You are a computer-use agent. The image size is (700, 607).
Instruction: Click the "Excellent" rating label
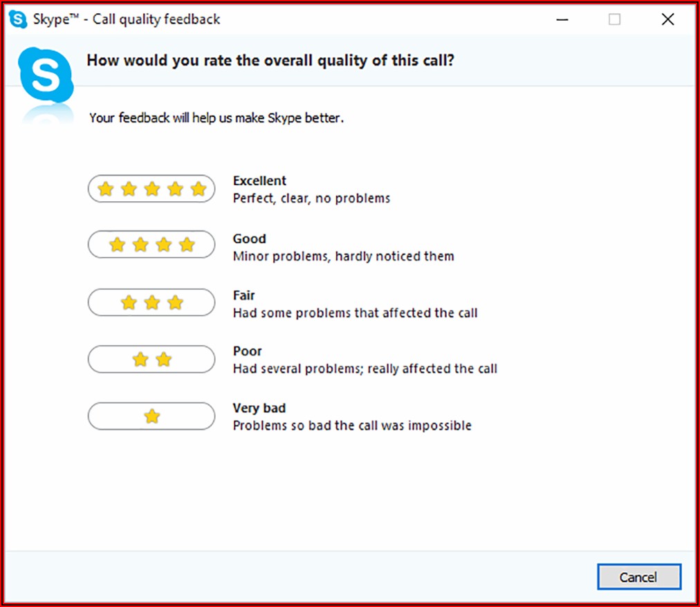tap(259, 180)
